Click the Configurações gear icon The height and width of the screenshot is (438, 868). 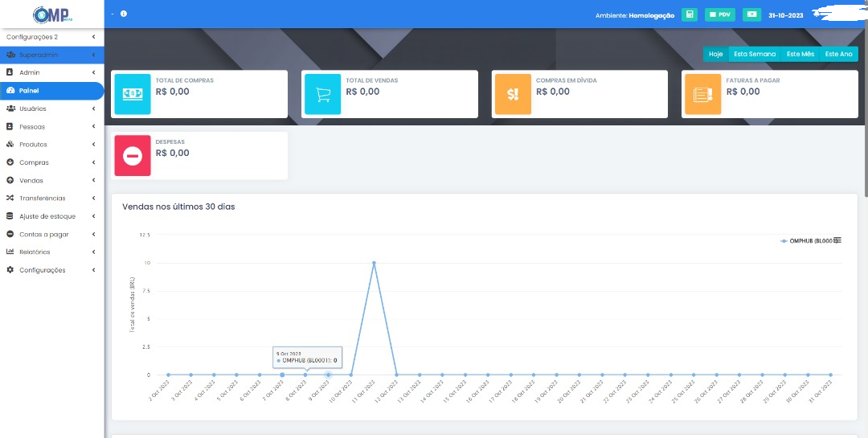pos(10,270)
